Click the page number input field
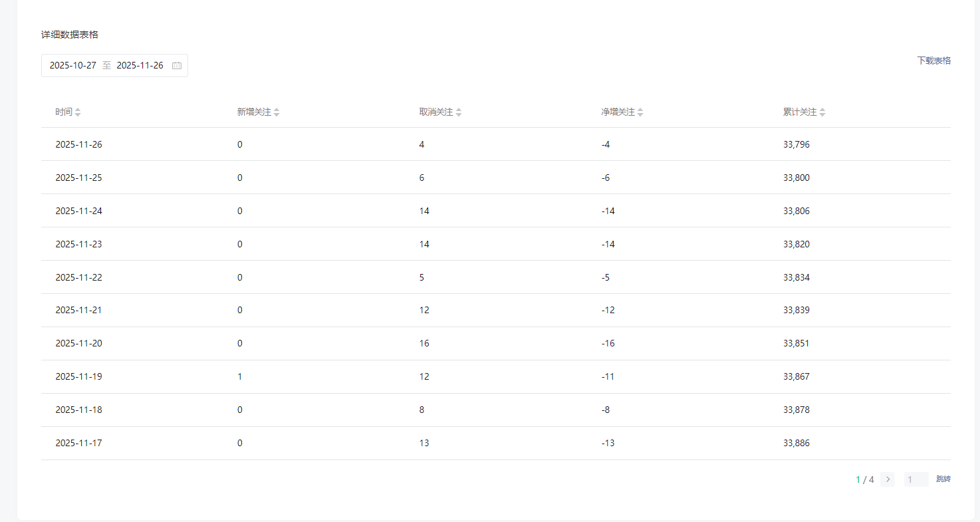 pyautogui.click(x=916, y=479)
